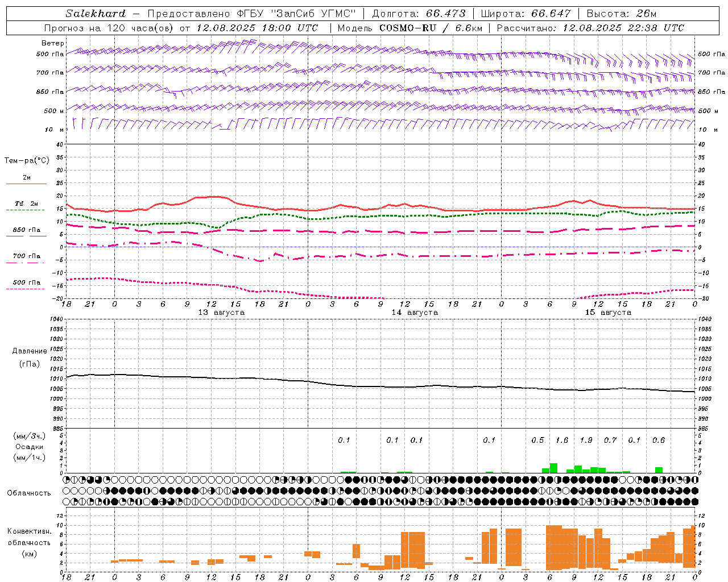Viewport: 728px width, 582px height.
Task: Click the forecast start time 12.08.2025 18:00 UTC
Action: tap(257, 28)
